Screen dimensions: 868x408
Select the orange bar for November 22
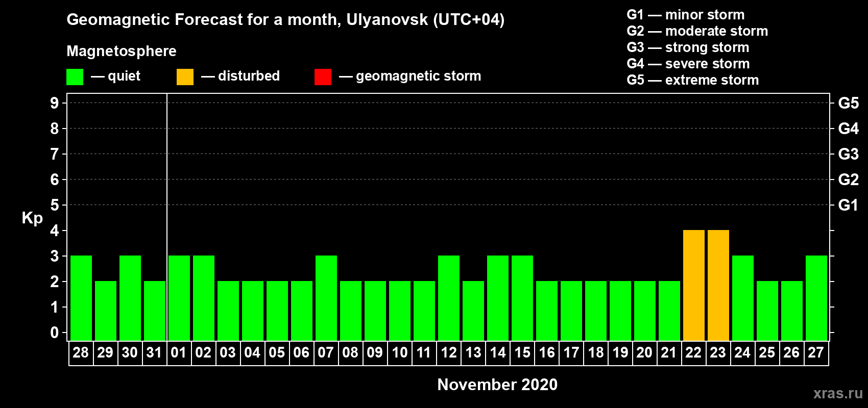[694, 285]
